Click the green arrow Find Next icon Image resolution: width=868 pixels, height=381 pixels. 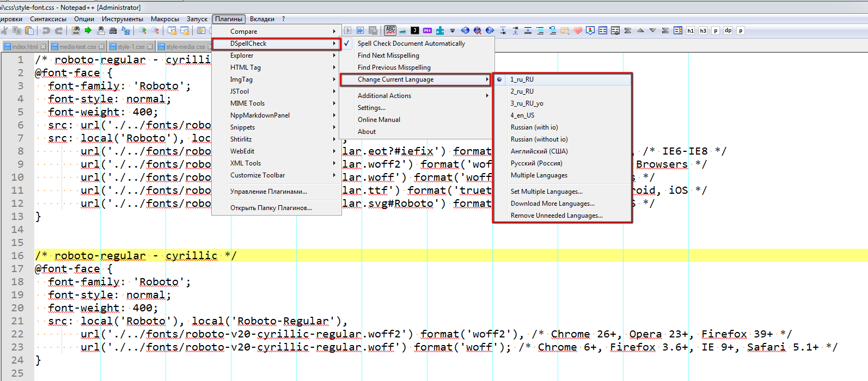click(88, 31)
